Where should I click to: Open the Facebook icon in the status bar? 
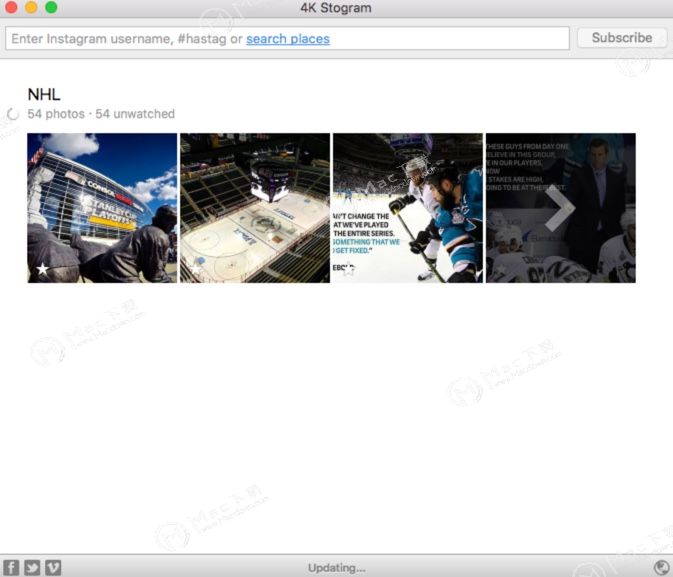(x=11, y=567)
